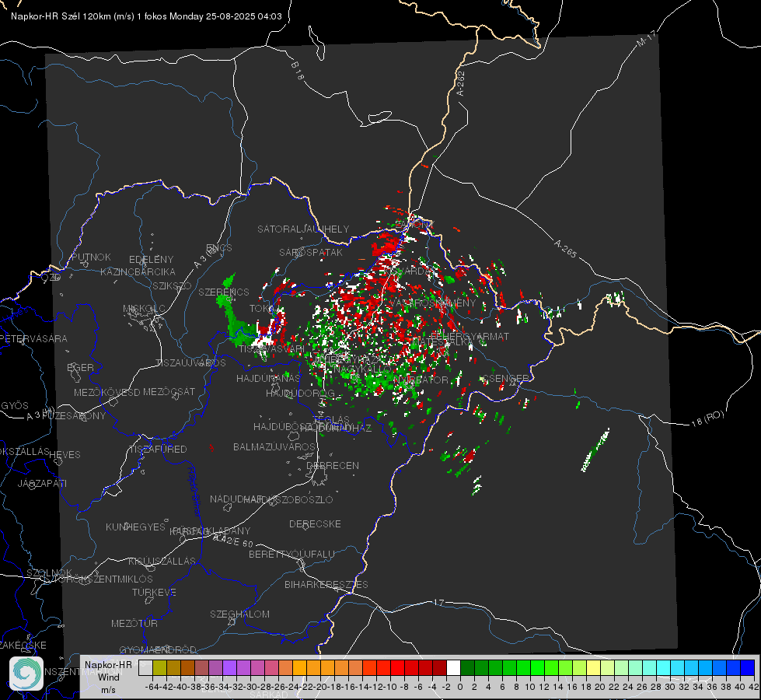Click the '18 (RO)' road label
Viewport: 761px width, 700px height.
click(707, 418)
